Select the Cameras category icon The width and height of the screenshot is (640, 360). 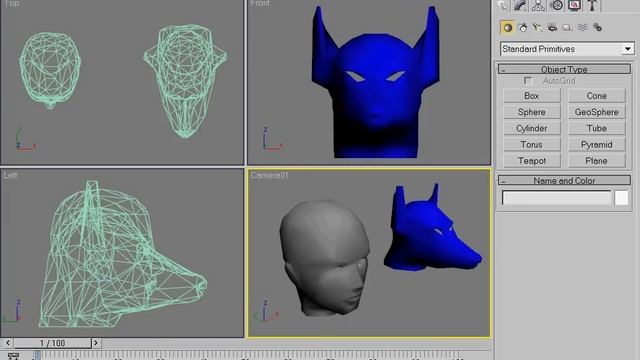coord(552,28)
